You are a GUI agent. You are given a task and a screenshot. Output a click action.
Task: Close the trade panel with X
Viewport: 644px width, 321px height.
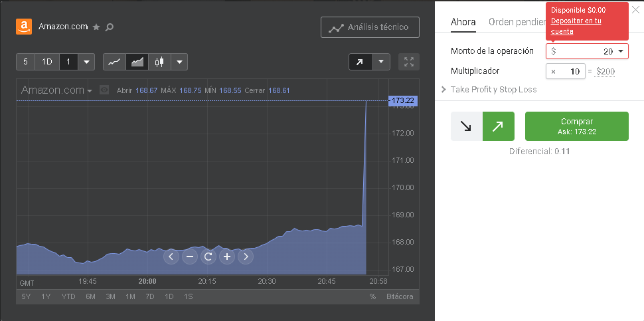click(x=635, y=10)
